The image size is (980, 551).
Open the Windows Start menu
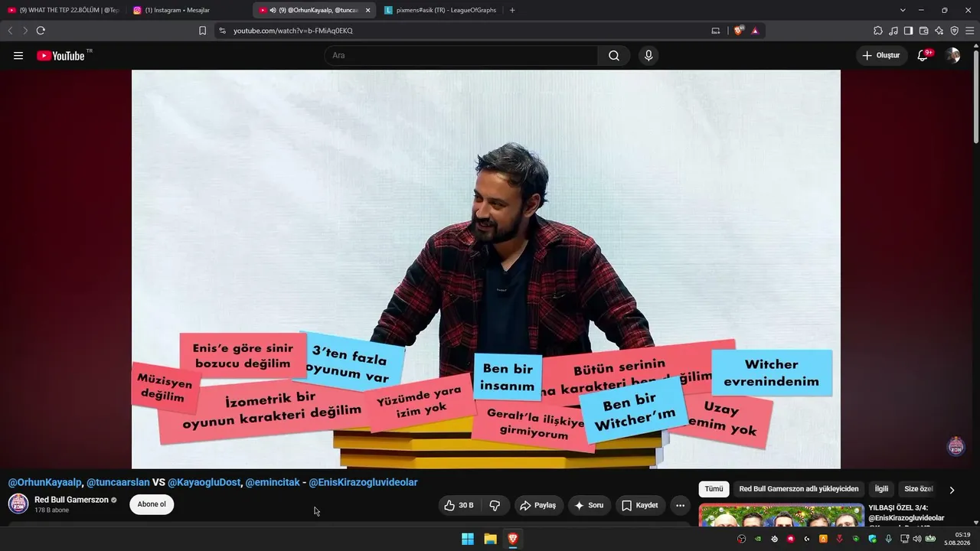(x=468, y=539)
